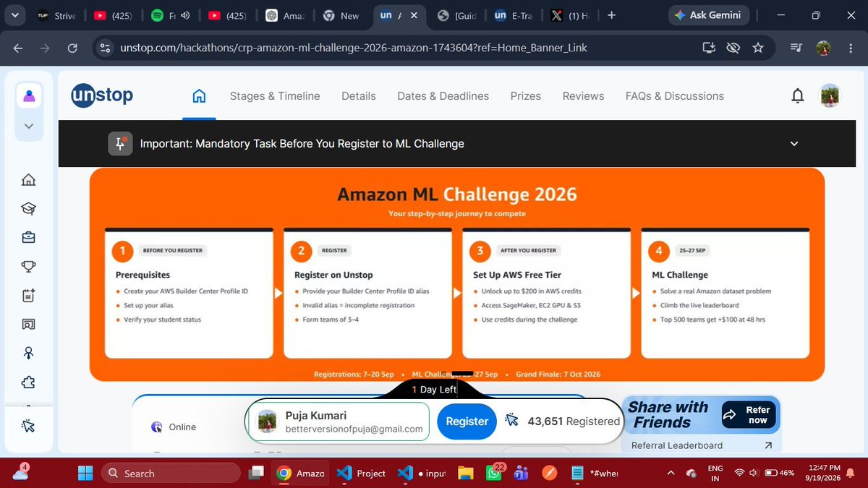Image resolution: width=868 pixels, height=488 pixels.
Task: Open the Home icon in the left sidebar
Action: click(x=28, y=180)
